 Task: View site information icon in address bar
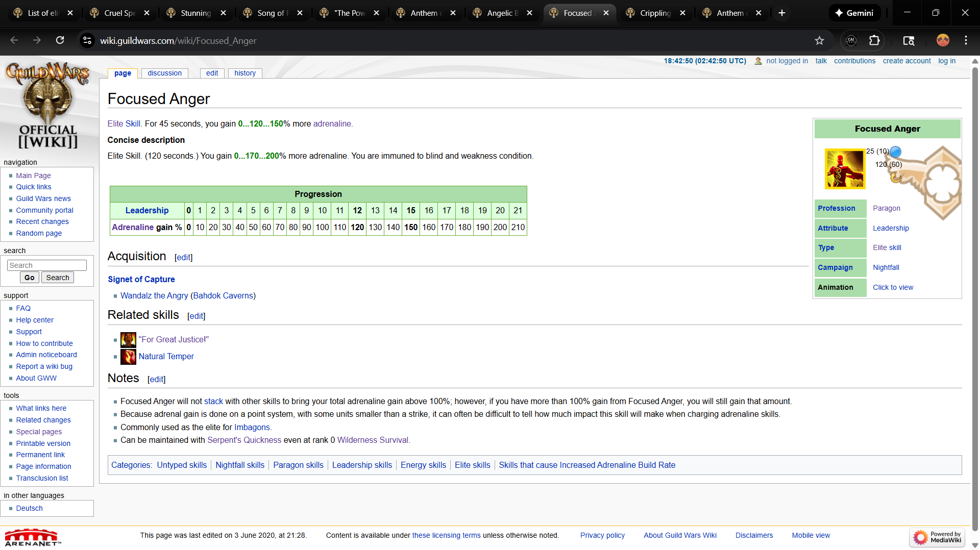click(x=87, y=40)
